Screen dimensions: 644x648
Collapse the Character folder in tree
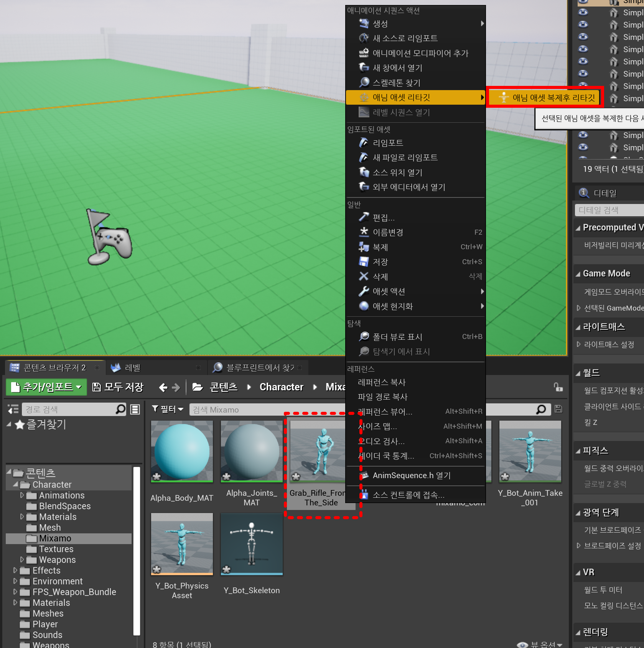[15, 484]
